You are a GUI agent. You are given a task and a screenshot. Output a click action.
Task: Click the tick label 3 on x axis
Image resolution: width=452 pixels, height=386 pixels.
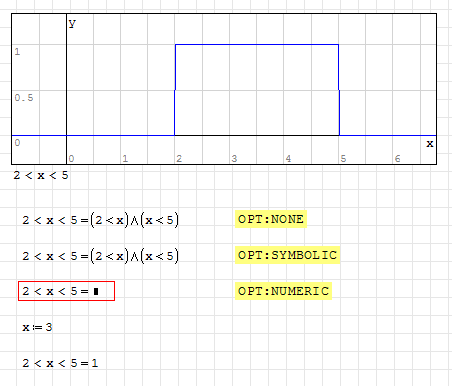pyautogui.click(x=234, y=159)
